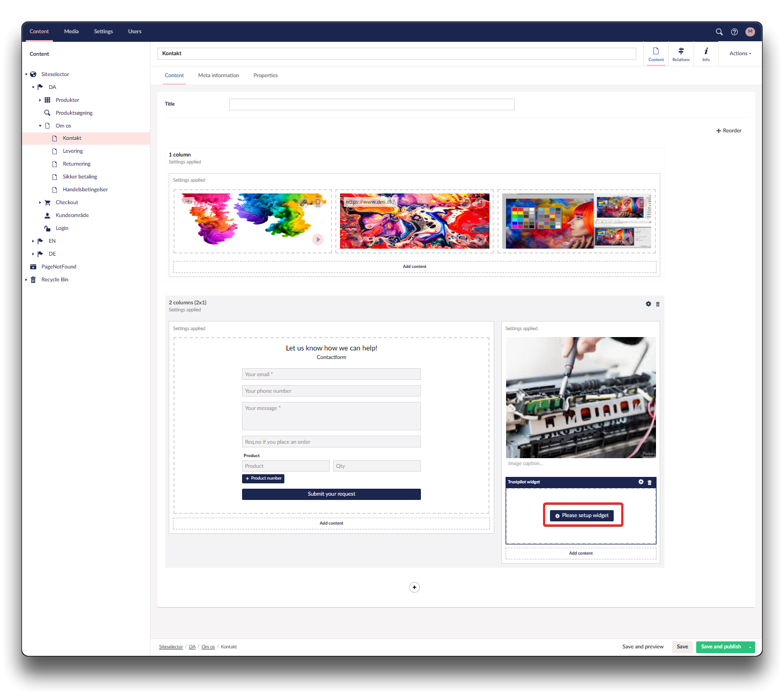Collapse the Om os tree node
The width and height of the screenshot is (784, 695).
40,126
